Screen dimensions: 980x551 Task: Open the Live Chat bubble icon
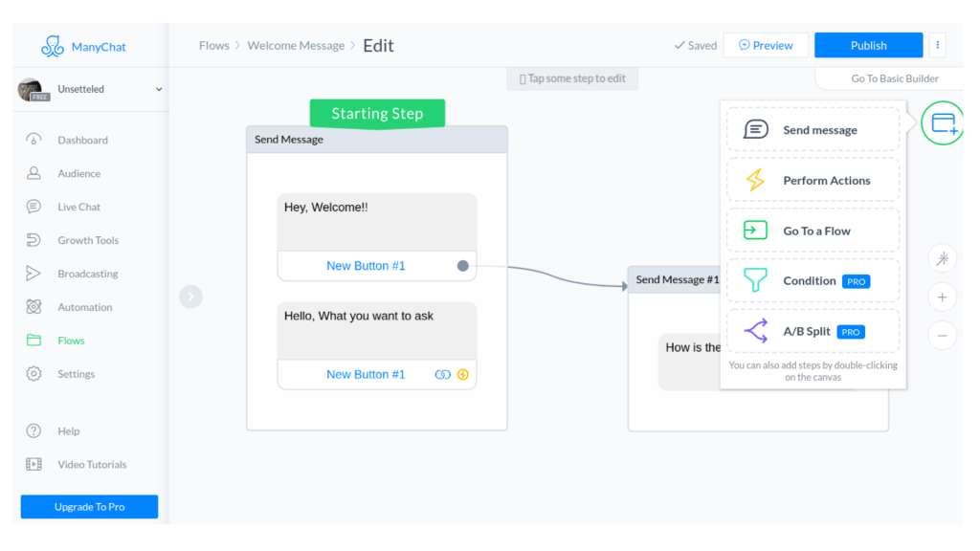(x=33, y=207)
